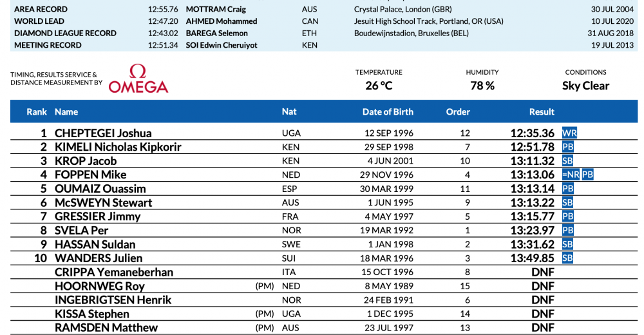Click the result 13:49.85
This screenshot has width=644, height=335.
pyautogui.click(x=533, y=258)
